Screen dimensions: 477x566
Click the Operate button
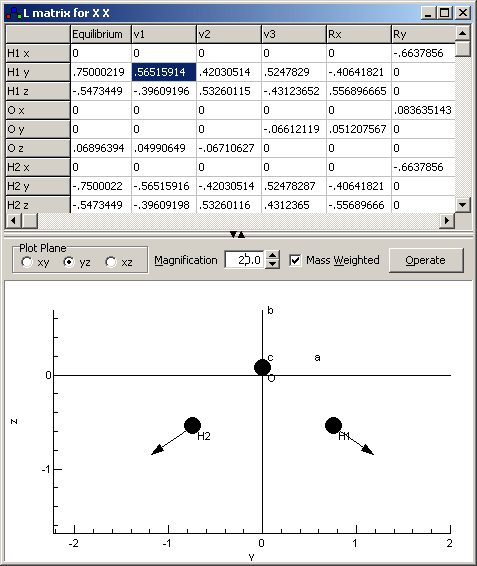pyautogui.click(x=426, y=260)
